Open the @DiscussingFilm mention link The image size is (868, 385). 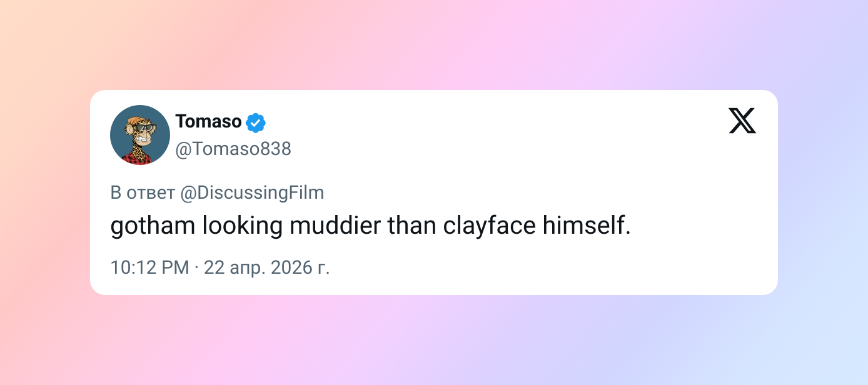[x=252, y=193]
